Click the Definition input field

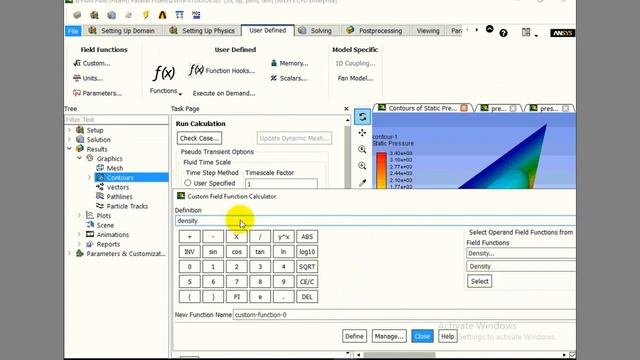point(375,221)
